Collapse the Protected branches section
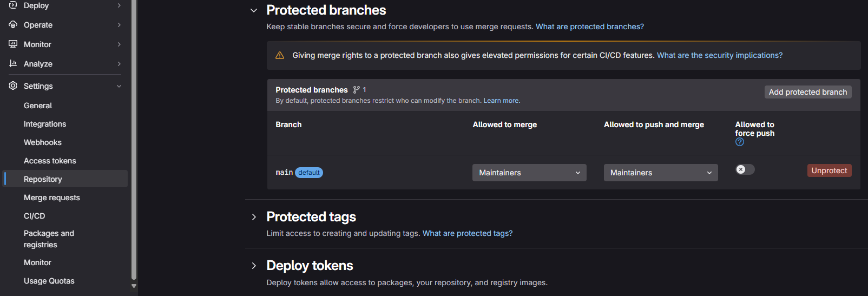The height and width of the screenshot is (296, 868). coord(254,10)
